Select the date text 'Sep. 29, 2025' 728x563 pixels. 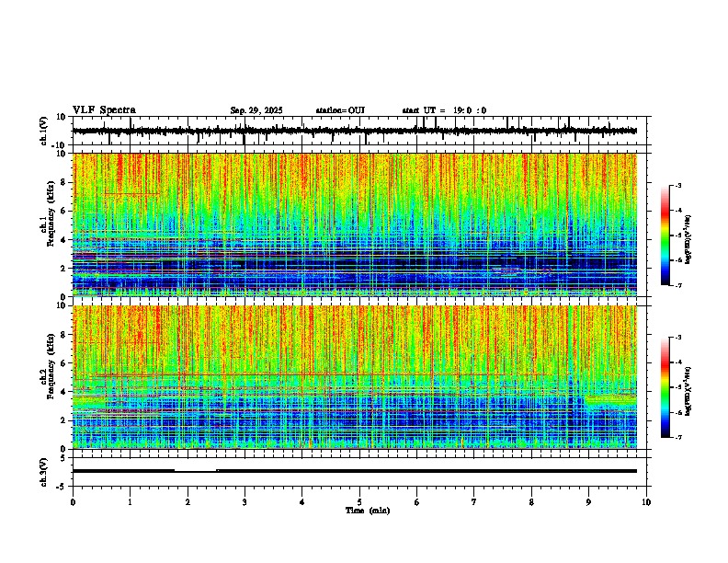tap(256, 110)
